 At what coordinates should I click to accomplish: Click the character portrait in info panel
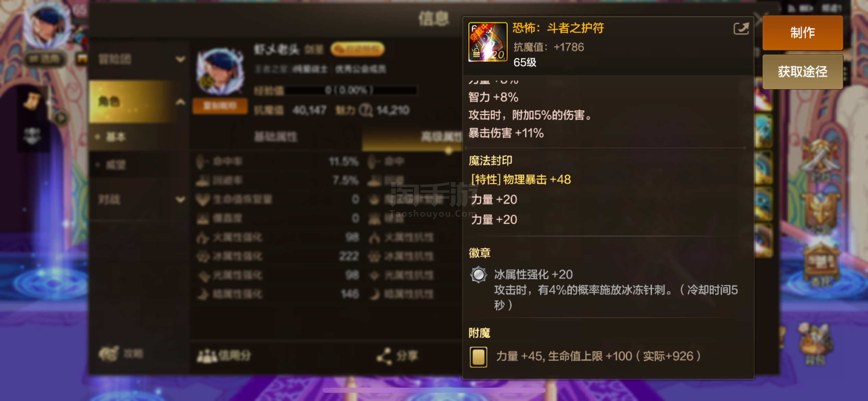220,72
